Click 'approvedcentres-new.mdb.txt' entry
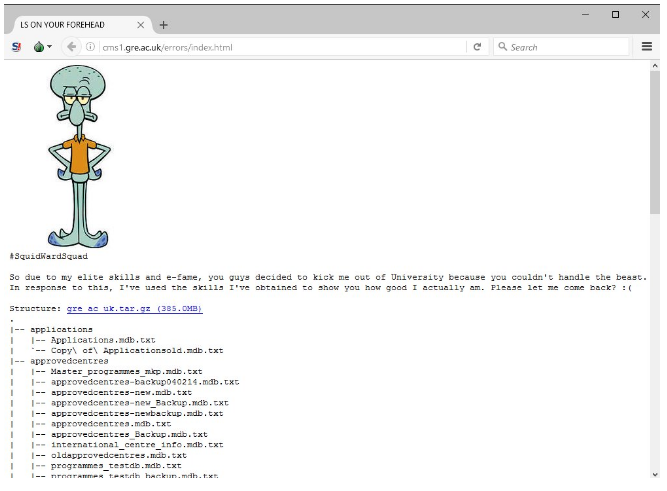This screenshot has height=491, width=667. pyautogui.click(x=121, y=392)
